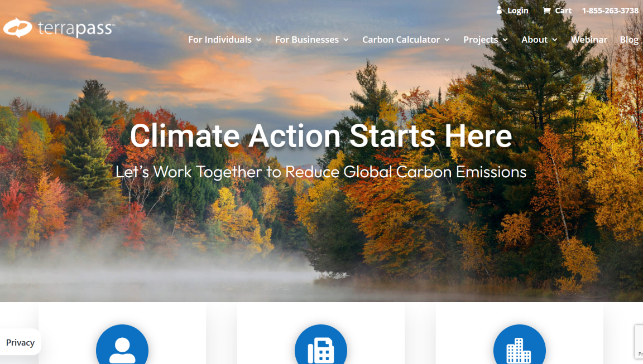Click the Climate Action Starts Here heading
Image resolution: width=643 pixels, height=364 pixels.
[321, 135]
